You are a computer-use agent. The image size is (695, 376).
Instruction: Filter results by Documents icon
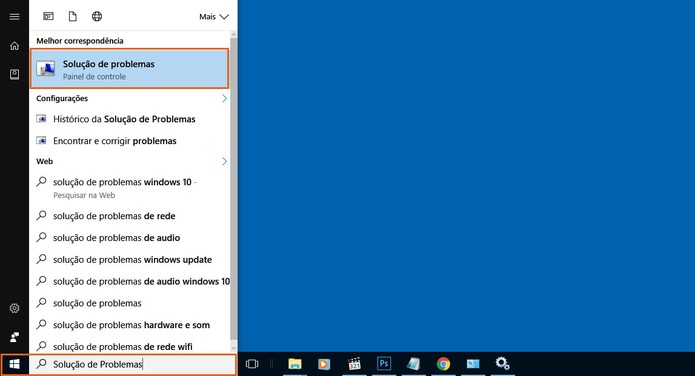[72, 16]
